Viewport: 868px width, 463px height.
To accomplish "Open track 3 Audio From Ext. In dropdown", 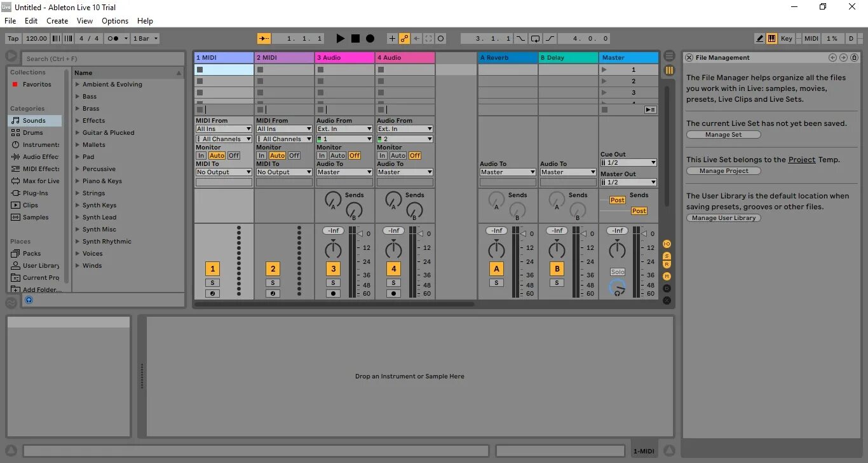I will pos(344,129).
